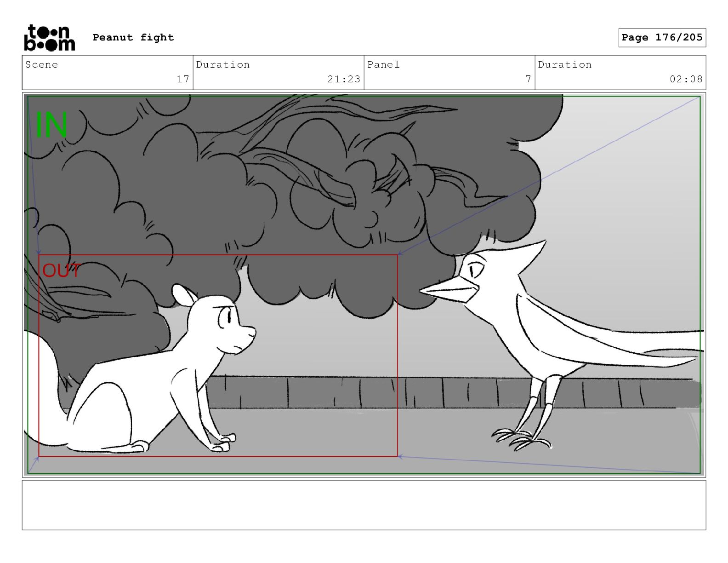This screenshot has height=563, width=728.
Task: Click the red 'OUT' camera label
Action: 62,270
